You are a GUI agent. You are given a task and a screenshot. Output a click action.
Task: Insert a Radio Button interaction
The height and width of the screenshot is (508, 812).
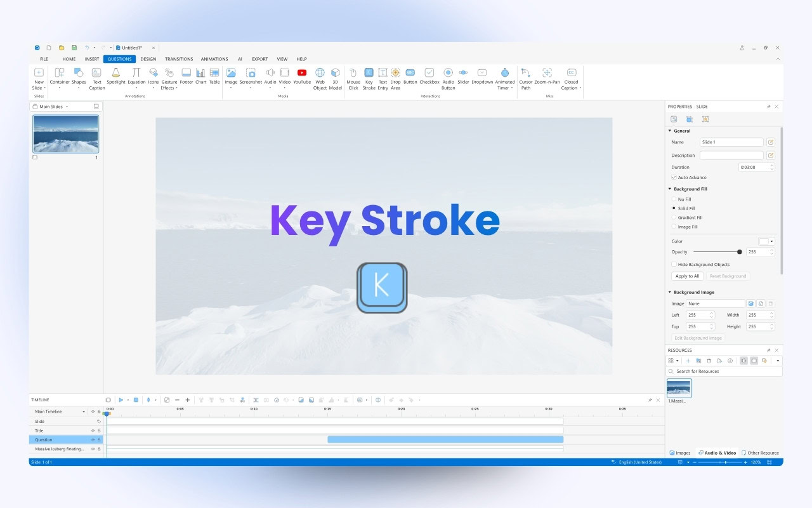coord(448,79)
